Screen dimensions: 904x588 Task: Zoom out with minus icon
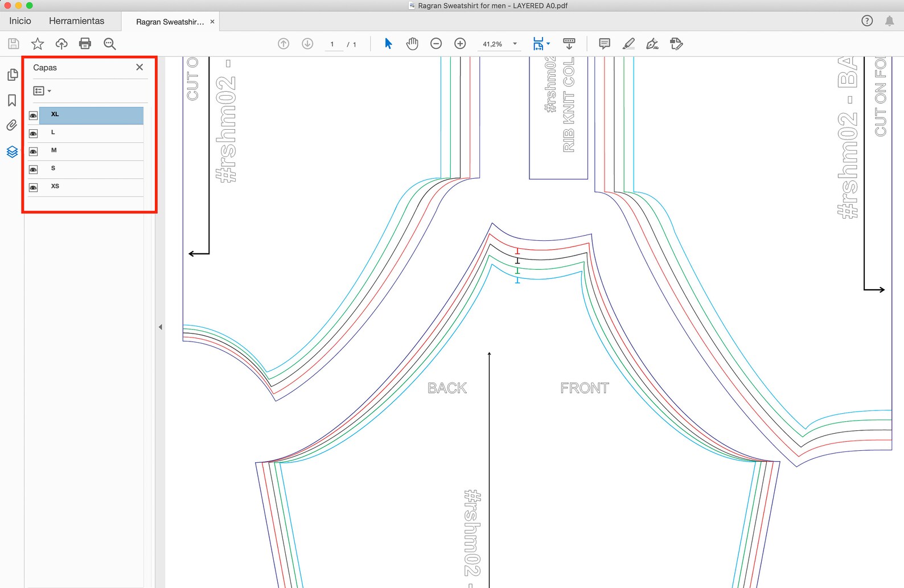pyautogui.click(x=436, y=44)
